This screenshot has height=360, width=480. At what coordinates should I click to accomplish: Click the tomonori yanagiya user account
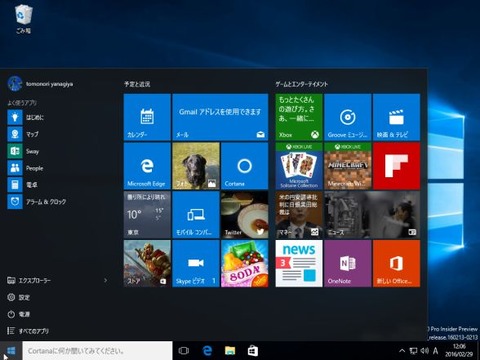[40, 84]
